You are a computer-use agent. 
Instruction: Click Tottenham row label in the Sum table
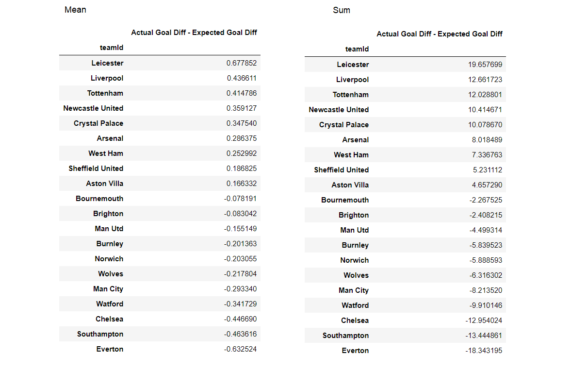coord(350,95)
